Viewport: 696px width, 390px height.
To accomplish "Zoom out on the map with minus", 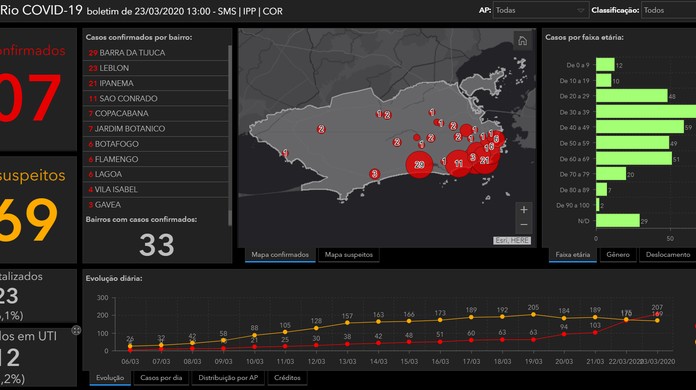I will (524, 225).
